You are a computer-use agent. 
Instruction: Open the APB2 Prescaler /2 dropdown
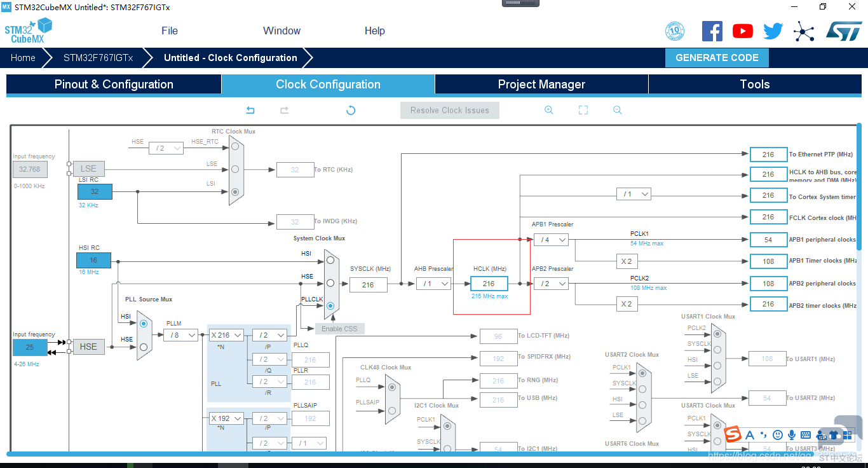tap(551, 284)
